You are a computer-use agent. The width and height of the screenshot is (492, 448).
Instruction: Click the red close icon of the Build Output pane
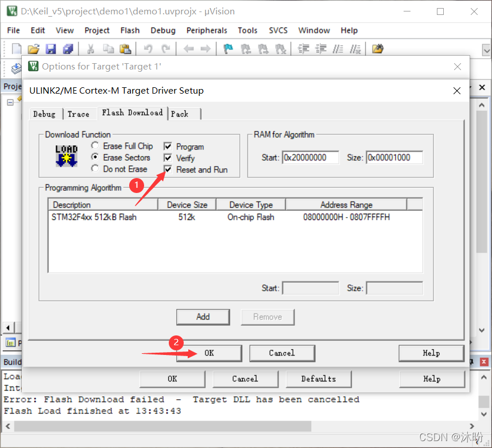(484, 362)
